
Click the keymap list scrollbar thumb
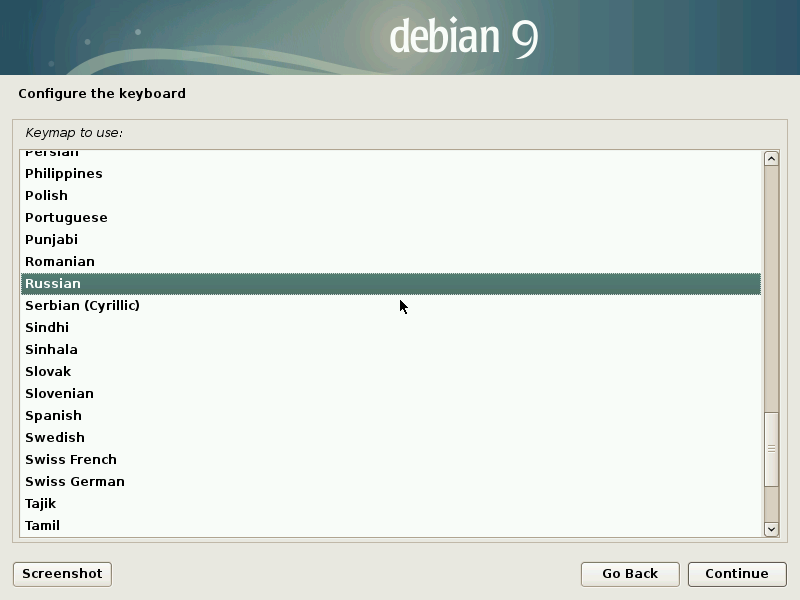click(771, 449)
